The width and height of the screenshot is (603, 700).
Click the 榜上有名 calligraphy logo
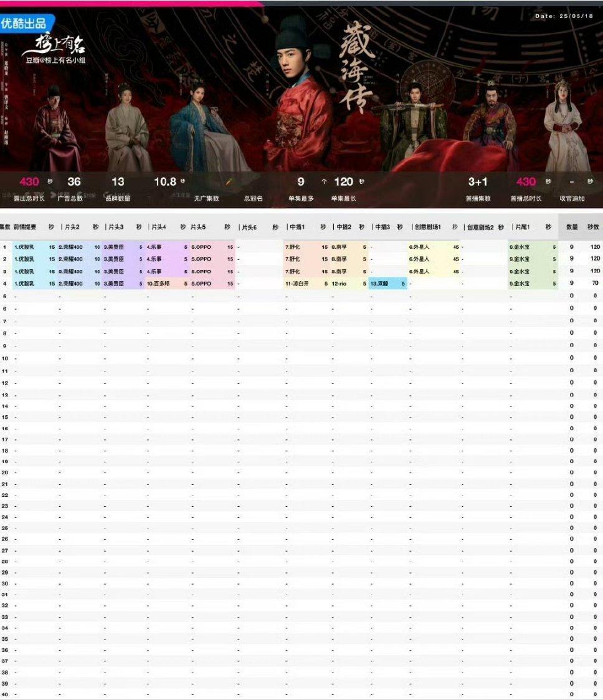[54, 45]
